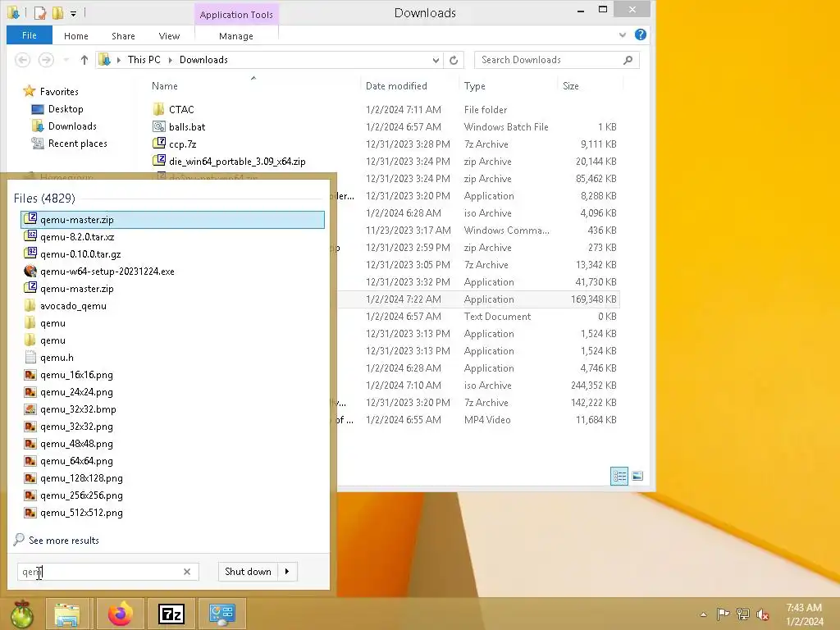The height and width of the screenshot is (630, 840).
Task: Click the qemu-w64-setup-20231224.exe installer icon
Action: [30, 271]
